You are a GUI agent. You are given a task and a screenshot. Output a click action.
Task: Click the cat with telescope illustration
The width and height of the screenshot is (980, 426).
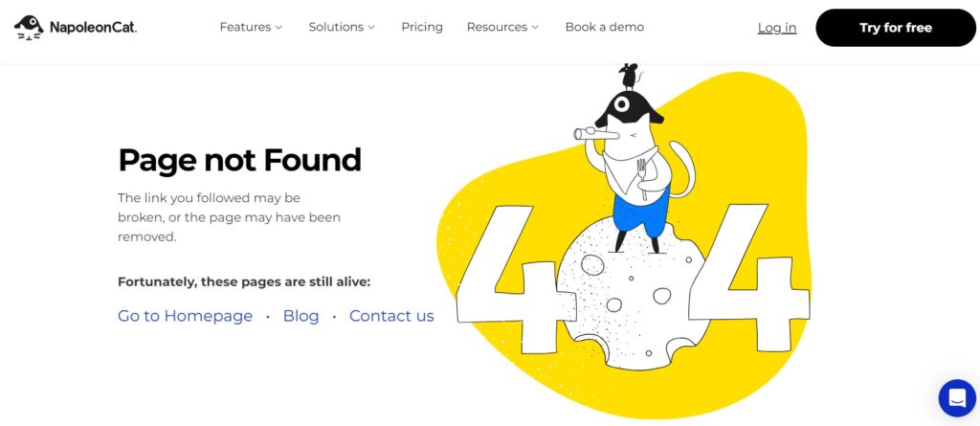click(x=635, y=170)
